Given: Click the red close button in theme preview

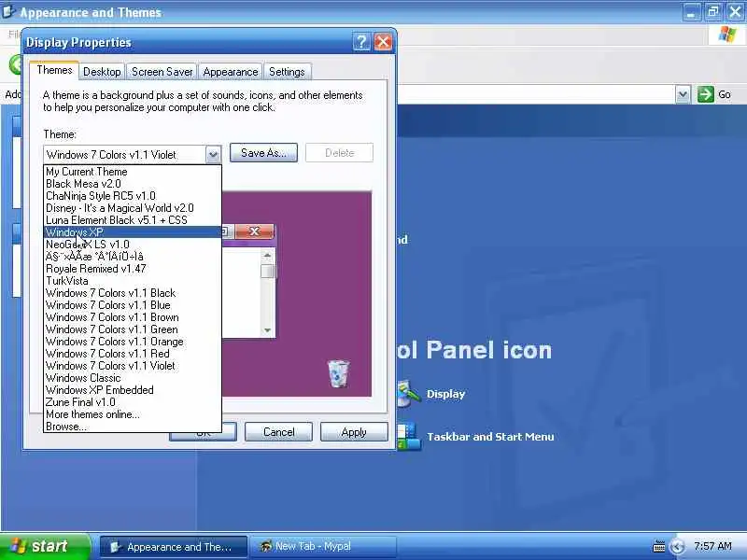Looking at the screenshot, I should click(254, 231).
